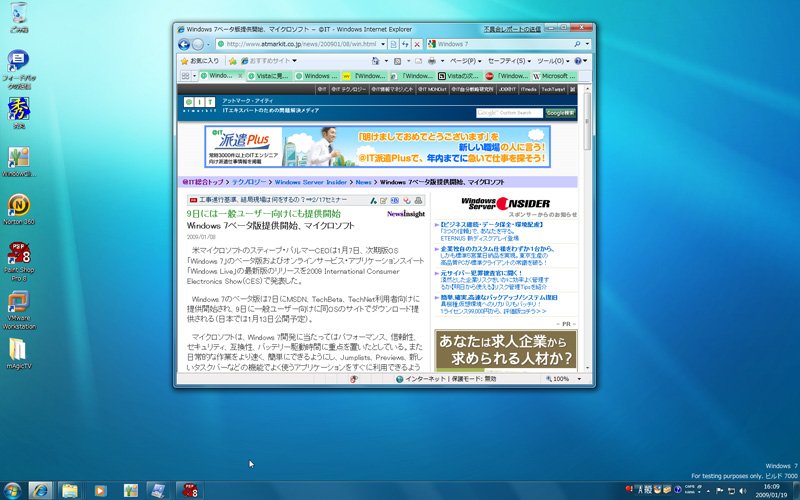Click the Google検索 button
The image size is (800, 500).
[560, 113]
